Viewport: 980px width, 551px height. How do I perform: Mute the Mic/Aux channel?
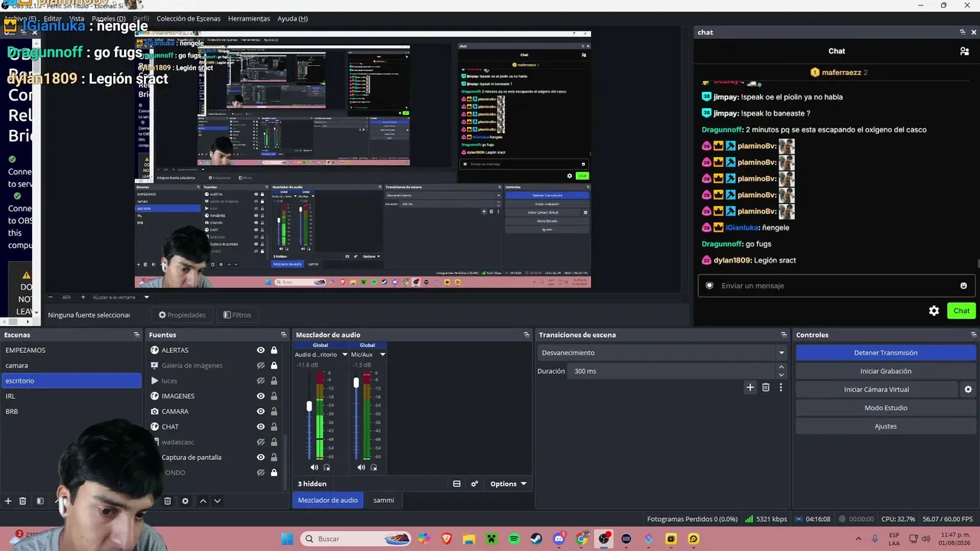point(361,468)
